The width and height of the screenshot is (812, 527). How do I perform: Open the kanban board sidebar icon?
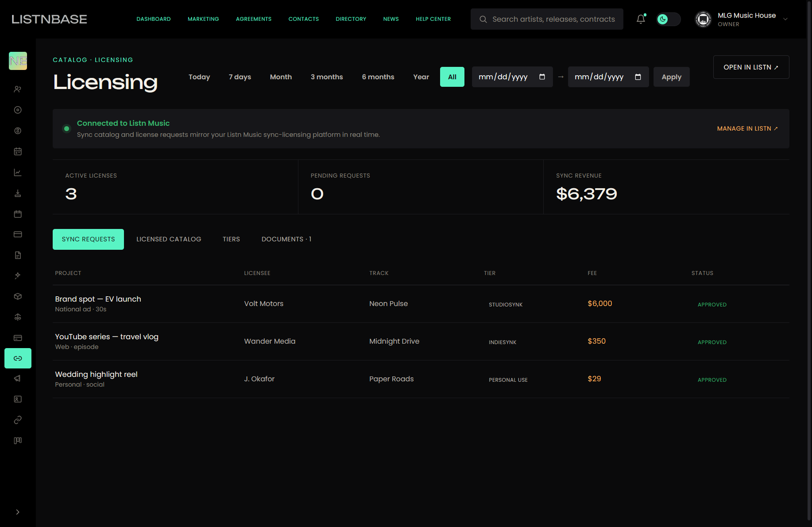point(18,441)
